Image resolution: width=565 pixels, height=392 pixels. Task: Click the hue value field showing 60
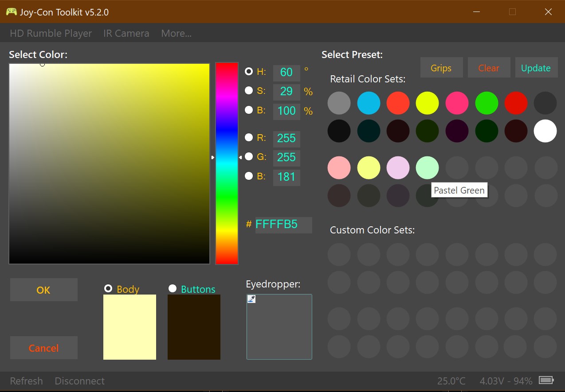(286, 73)
